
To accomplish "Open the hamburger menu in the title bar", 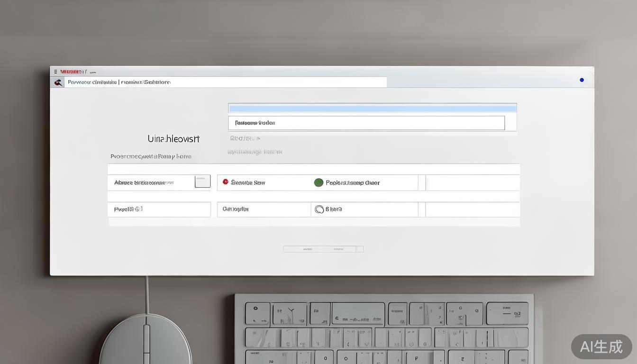I will tap(55, 72).
